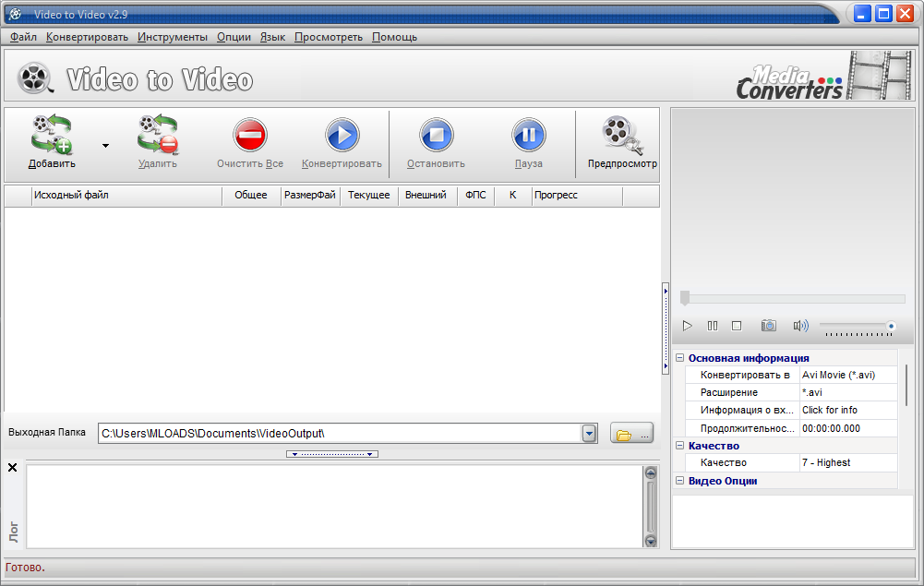Collapse the log panel via dotted splitter
This screenshot has width=924, height=586.
[332, 454]
